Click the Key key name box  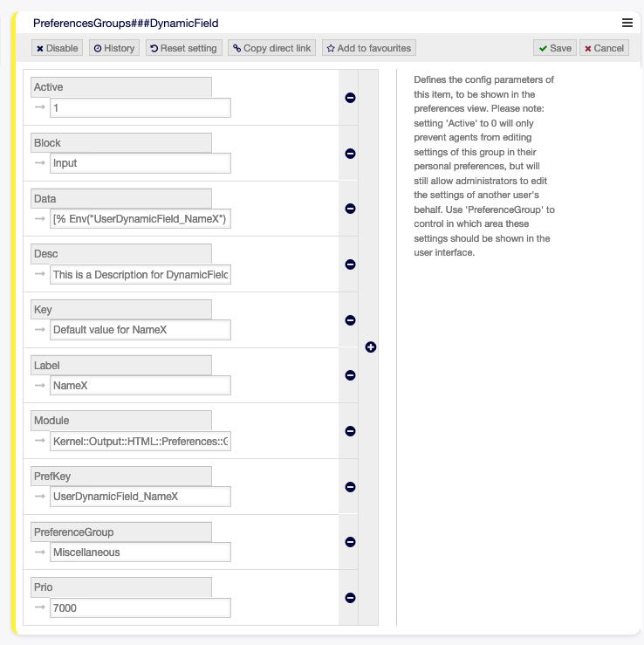click(121, 309)
